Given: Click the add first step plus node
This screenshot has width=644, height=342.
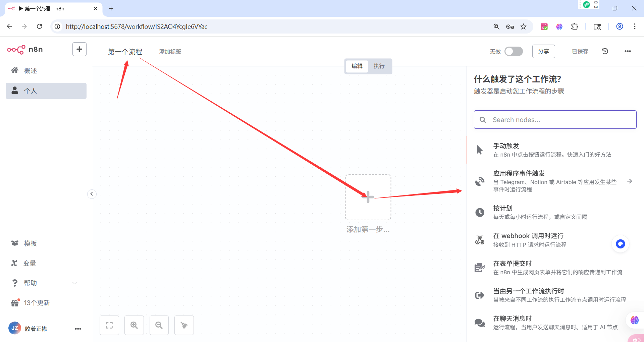Looking at the screenshot, I should point(368,197).
